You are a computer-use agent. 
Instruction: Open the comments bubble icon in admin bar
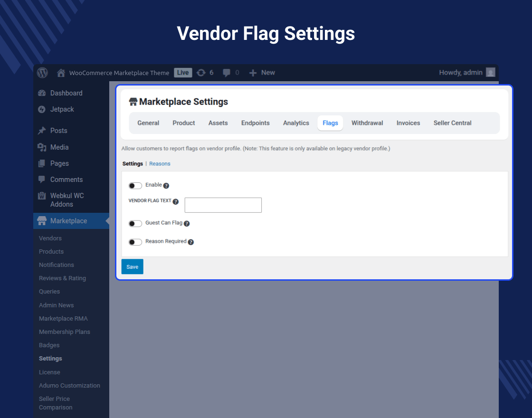227,73
